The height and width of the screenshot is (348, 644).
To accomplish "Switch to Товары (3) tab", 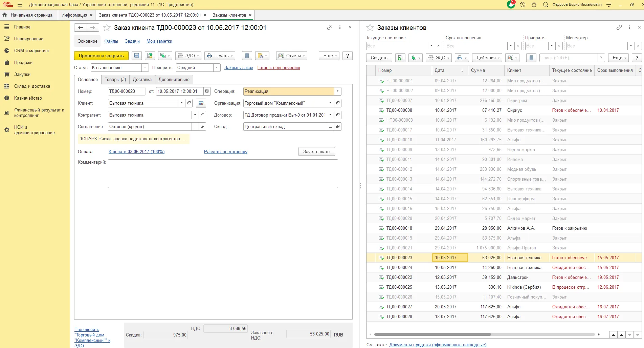I will [x=115, y=80].
